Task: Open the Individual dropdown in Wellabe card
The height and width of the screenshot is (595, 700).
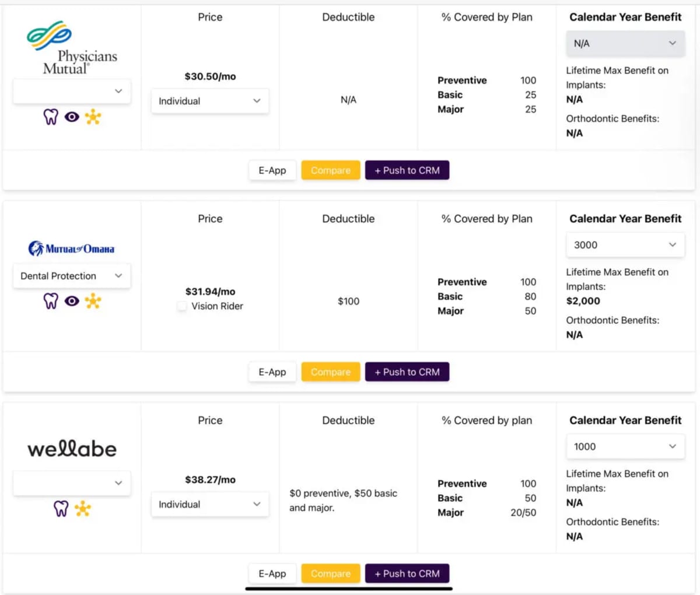Action: (210, 505)
